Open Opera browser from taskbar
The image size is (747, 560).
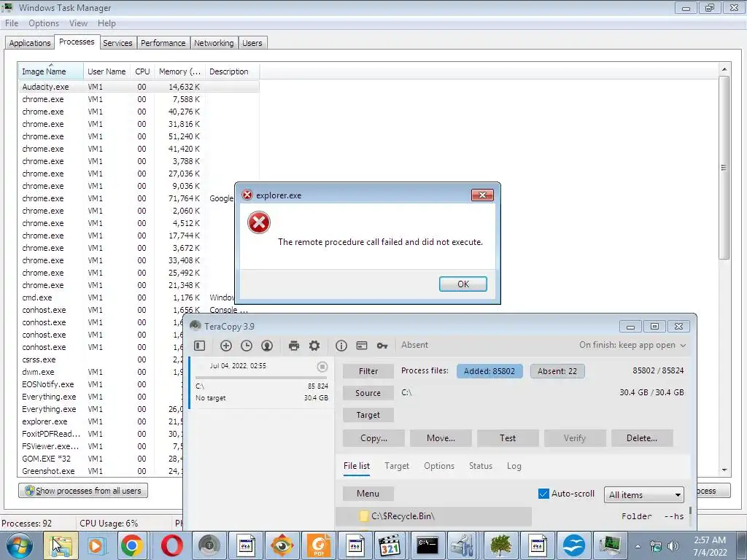click(172, 545)
